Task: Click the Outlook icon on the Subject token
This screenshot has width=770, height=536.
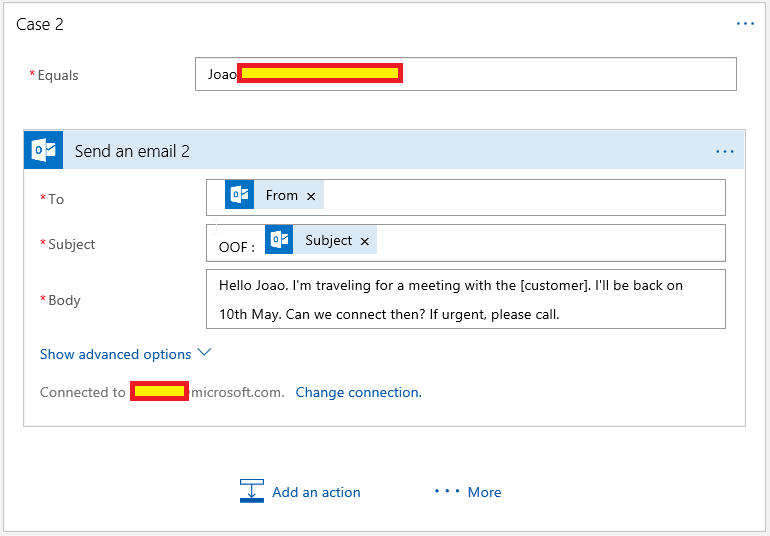Action: click(279, 241)
